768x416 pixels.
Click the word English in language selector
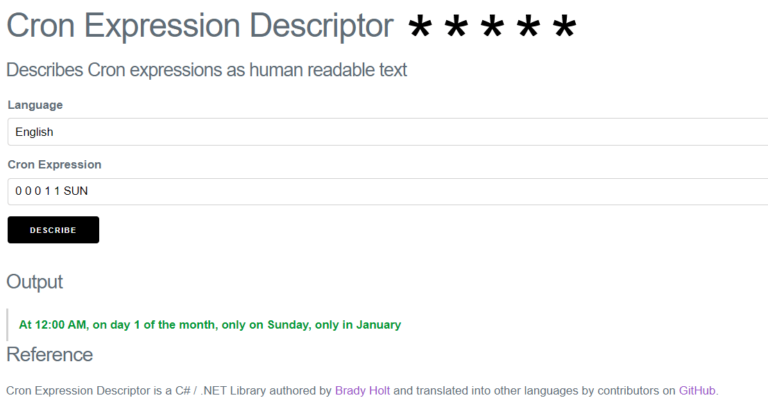point(34,132)
